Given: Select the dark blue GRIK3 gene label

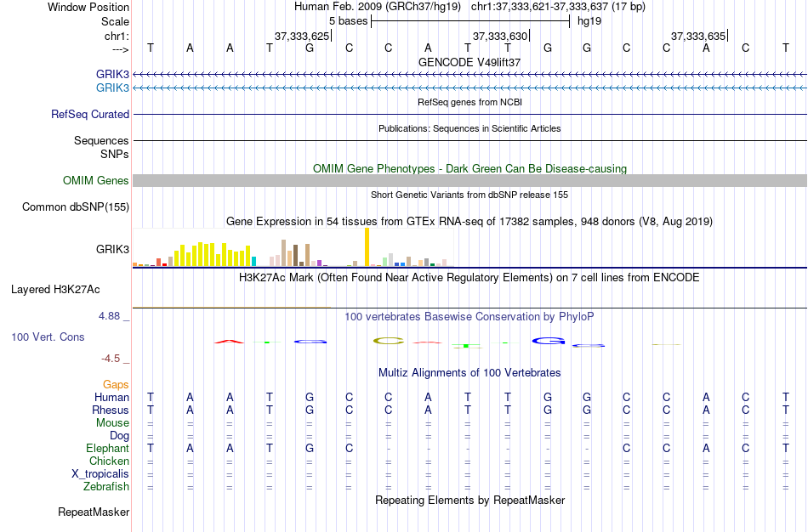Looking at the screenshot, I should pyautogui.click(x=112, y=74).
